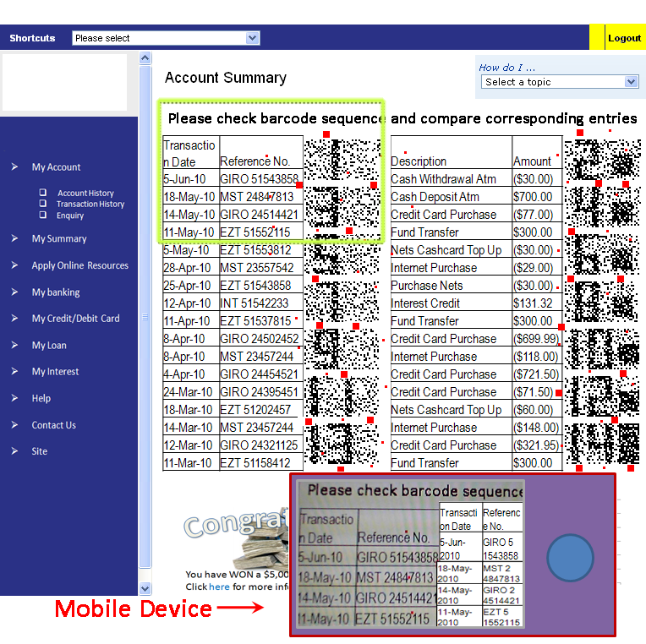Tick the Account History checkbox
The height and width of the screenshot is (644, 646).
coord(43,193)
